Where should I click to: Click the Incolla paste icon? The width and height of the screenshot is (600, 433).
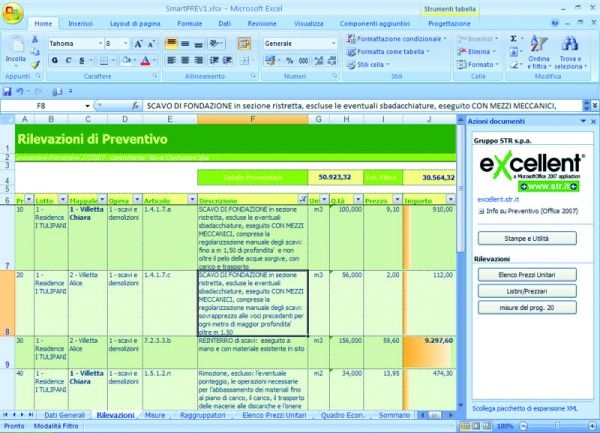pos(16,50)
